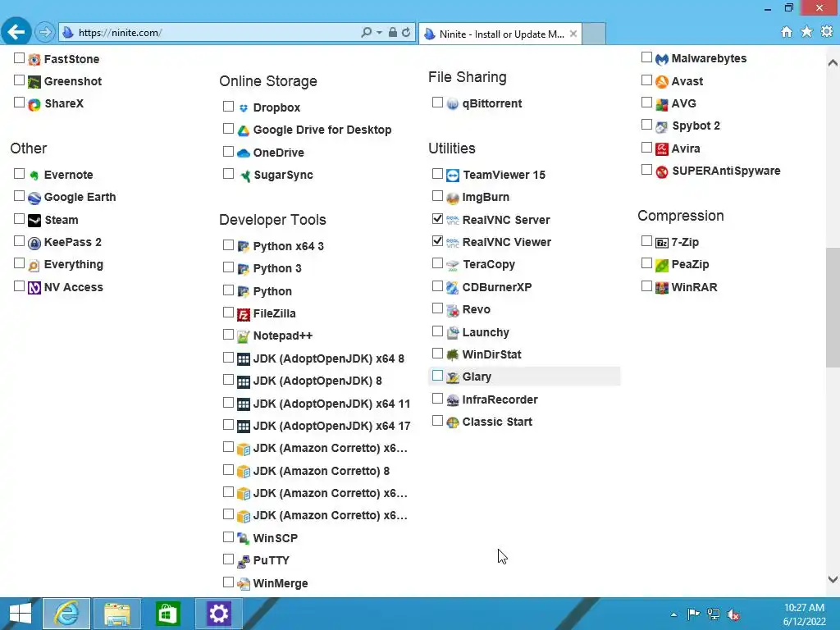
Task: Click the Steam logo icon
Action: (34, 220)
